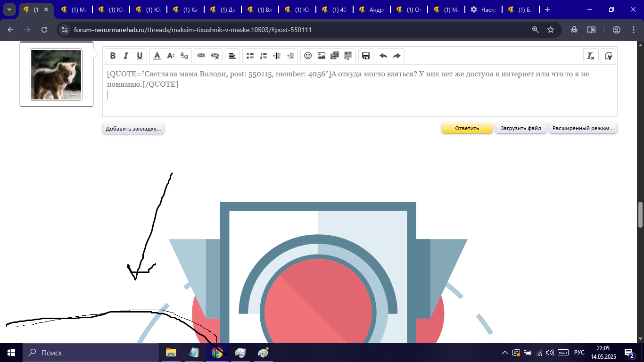This screenshot has width=644, height=362.
Task: Open the Chrome profile avatar
Action: [617, 30]
